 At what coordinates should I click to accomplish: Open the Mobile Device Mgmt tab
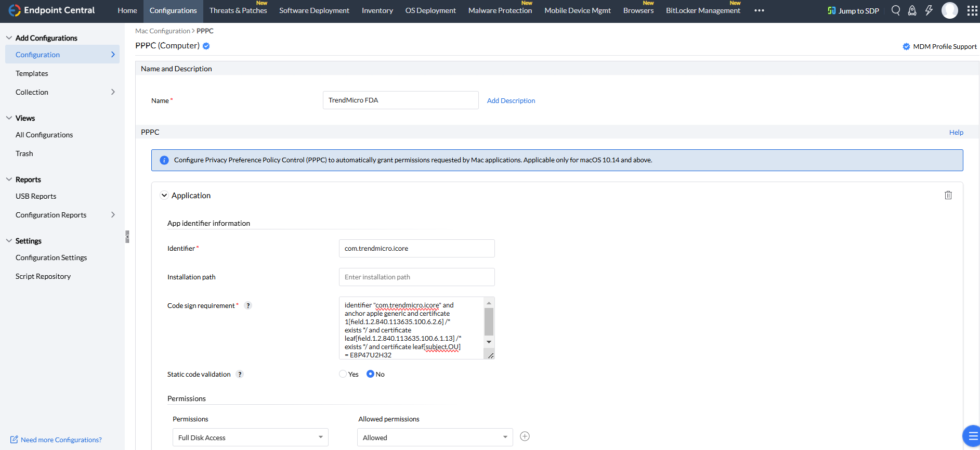(x=578, y=10)
